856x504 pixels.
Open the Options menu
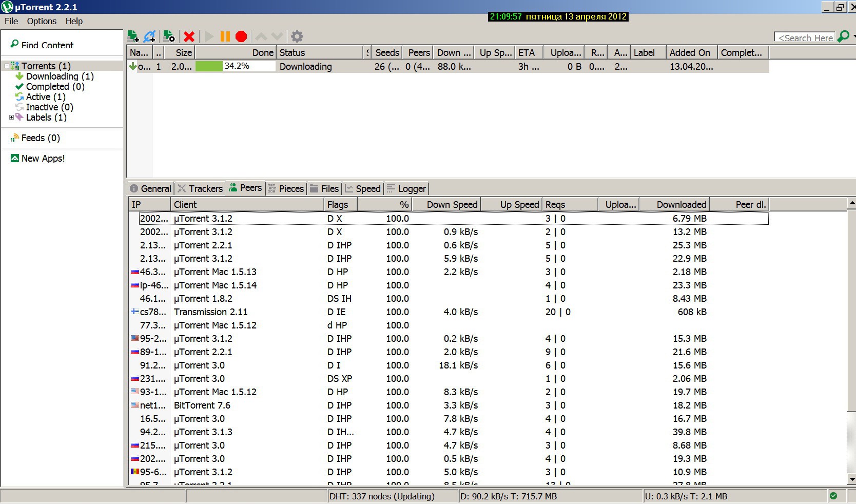(42, 21)
